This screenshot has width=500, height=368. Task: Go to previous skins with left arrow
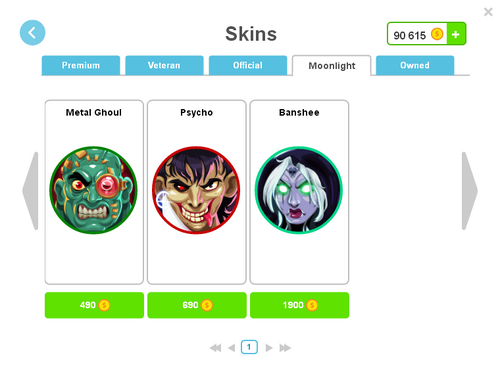tap(30, 191)
